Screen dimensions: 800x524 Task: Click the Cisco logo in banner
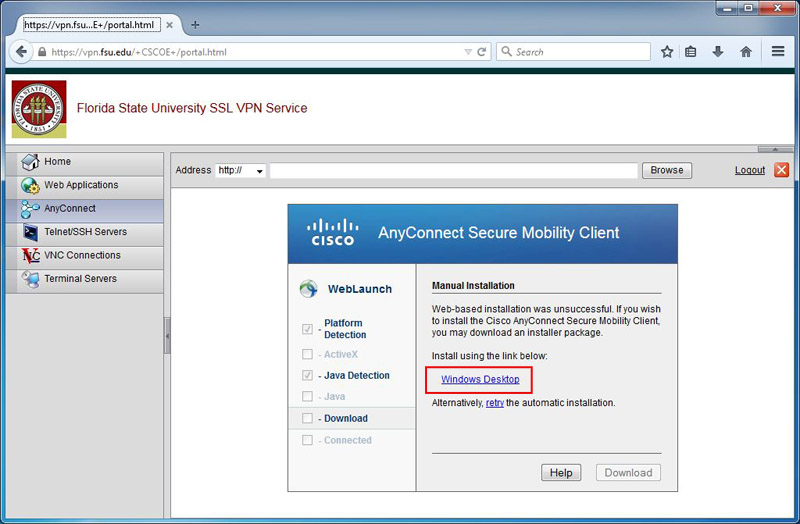pyautogui.click(x=333, y=233)
